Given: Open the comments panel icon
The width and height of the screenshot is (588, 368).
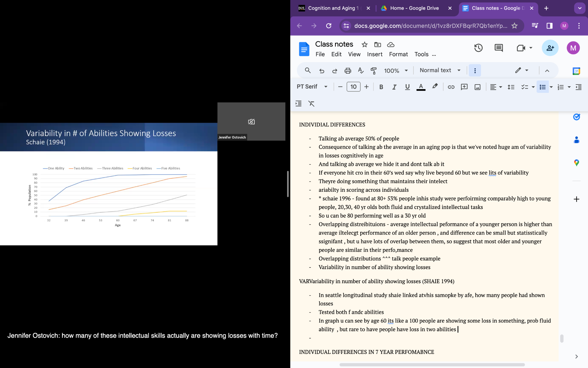Looking at the screenshot, I should [499, 48].
